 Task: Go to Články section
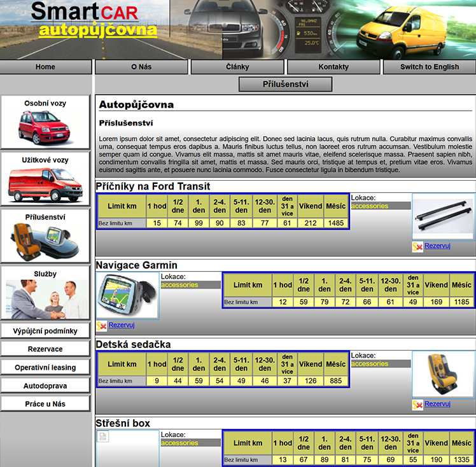point(237,67)
